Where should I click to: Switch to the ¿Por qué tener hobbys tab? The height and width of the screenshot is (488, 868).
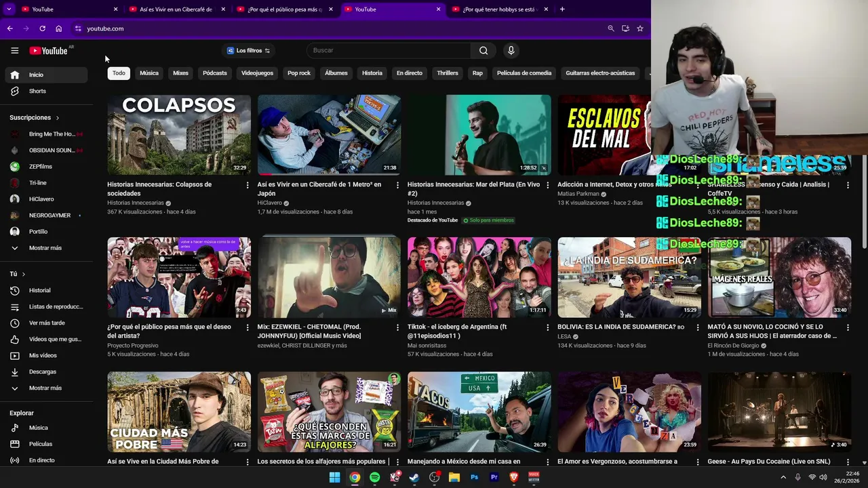tap(500, 9)
